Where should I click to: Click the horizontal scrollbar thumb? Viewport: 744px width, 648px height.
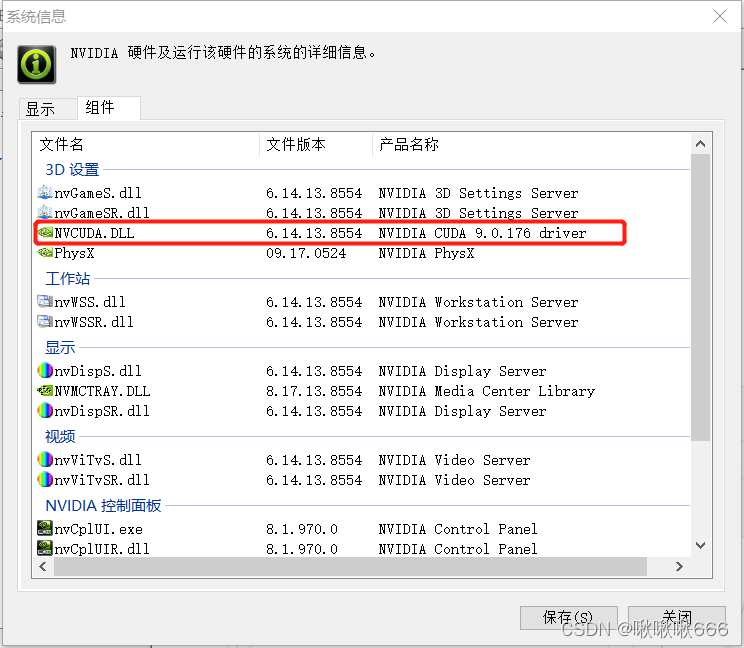[x=350, y=566]
